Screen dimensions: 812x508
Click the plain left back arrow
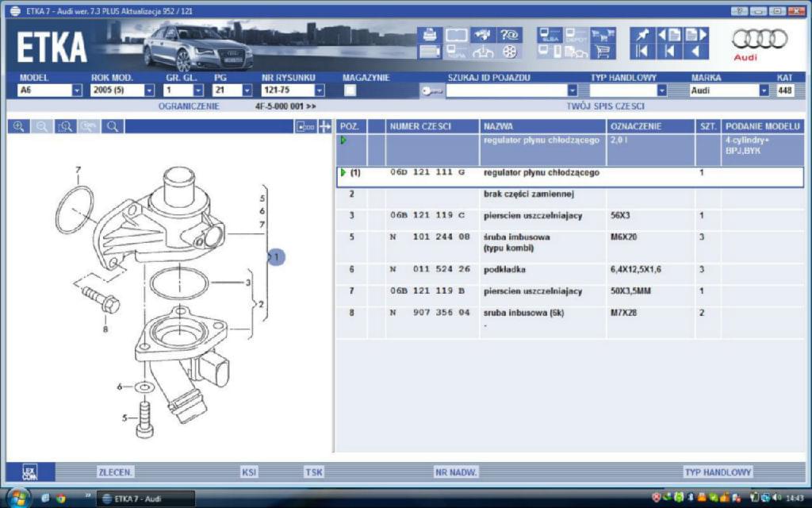click(695, 52)
